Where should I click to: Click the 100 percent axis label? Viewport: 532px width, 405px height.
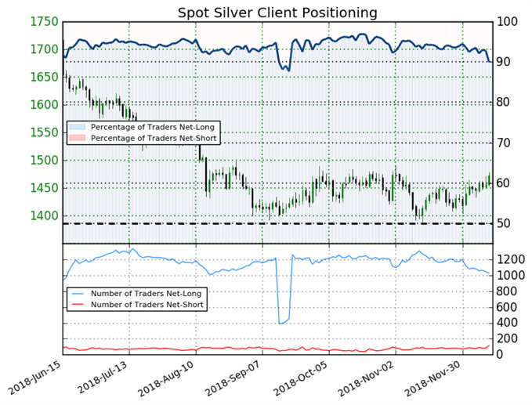point(507,22)
